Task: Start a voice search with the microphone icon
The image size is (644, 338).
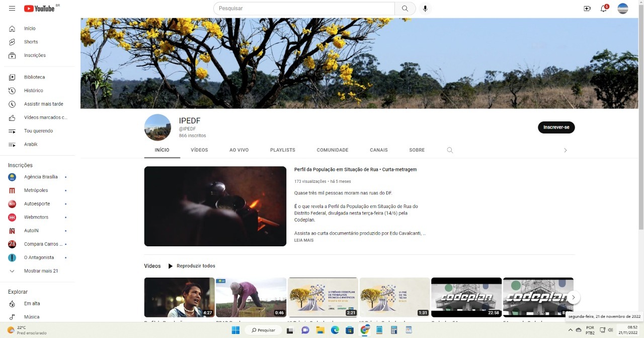Action: point(425,8)
